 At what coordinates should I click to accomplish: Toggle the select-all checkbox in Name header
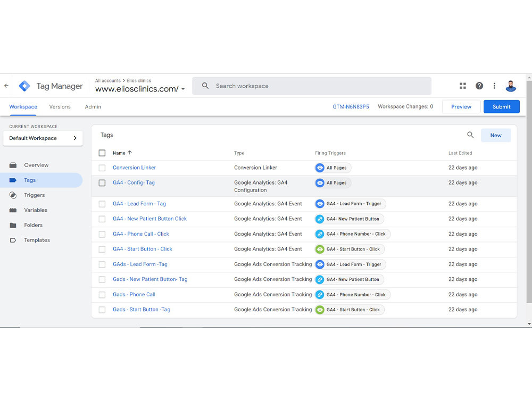[x=102, y=153]
